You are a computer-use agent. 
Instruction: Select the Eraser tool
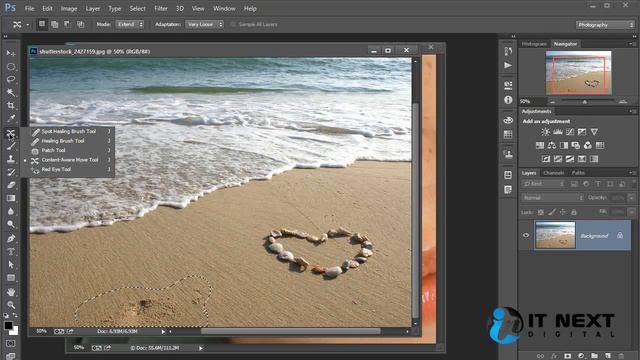coord(11,185)
